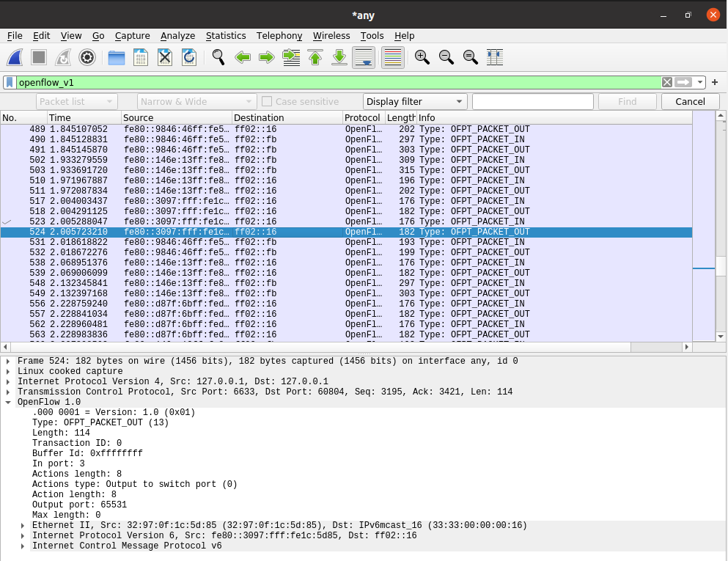Toggle auto-scroll during live capture

coord(364,57)
